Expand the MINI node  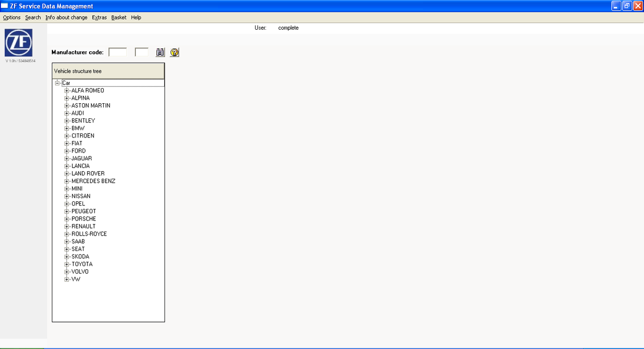(67, 189)
